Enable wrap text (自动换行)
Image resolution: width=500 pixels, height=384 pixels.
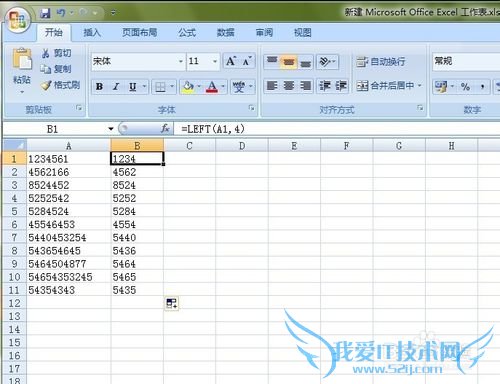pyautogui.click(x=381, y=61)
